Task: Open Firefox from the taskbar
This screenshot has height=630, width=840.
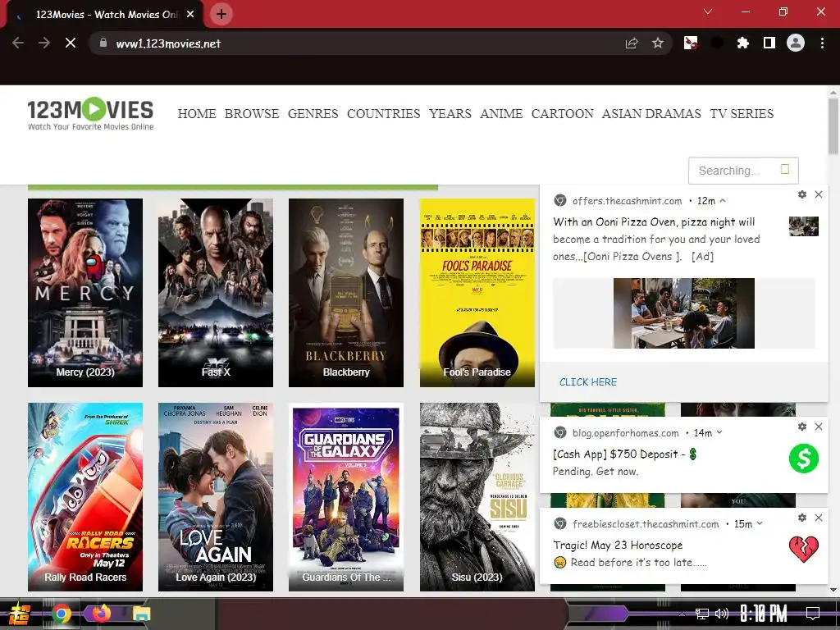Action: 101,614
